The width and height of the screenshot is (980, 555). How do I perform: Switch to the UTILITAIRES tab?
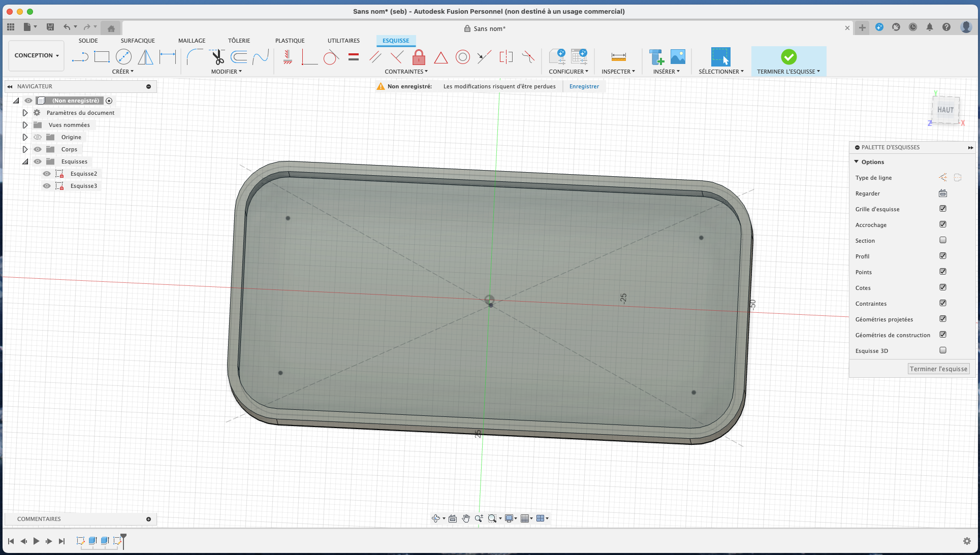(x=343, y=41)
